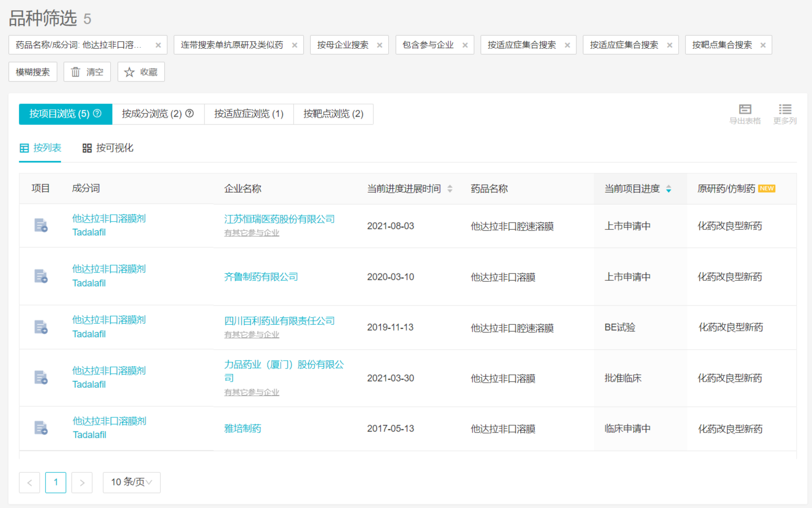This screenshot has height=508, width=812.
Task: Switch to 按靶点浏览 (2) tab
Action: 333,114
